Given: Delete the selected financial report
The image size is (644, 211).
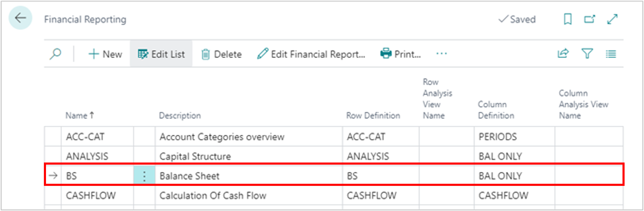Looking at the screenshot, I should tap(221, 54).
